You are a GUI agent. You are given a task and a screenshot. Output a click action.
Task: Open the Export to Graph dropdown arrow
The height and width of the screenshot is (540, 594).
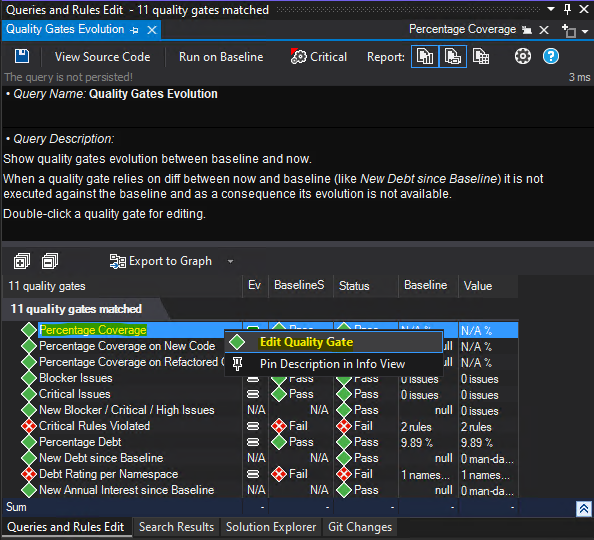(230, 261)
